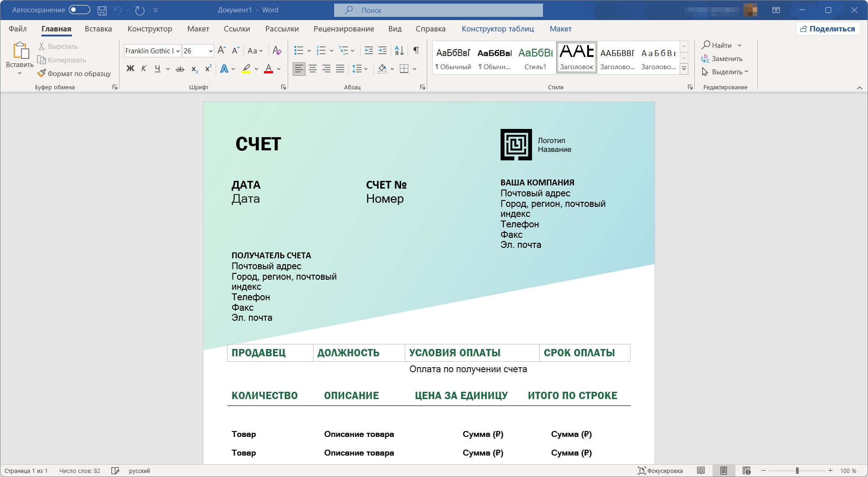
Task: Open the Franklin Gothic font name dropdown
Action: coord(178,51)
